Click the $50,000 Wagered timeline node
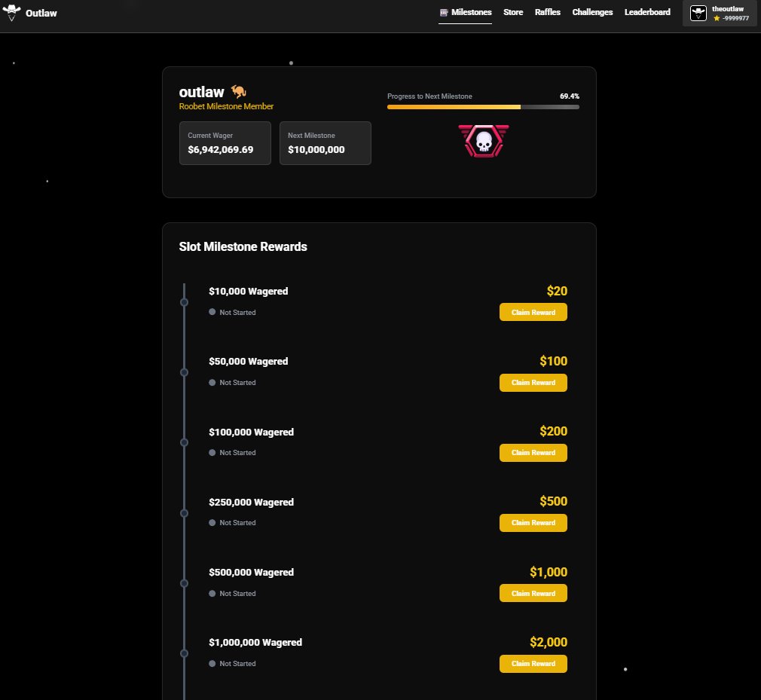Image resolution: width=761 pixels, height=700 pixels. 184,372
